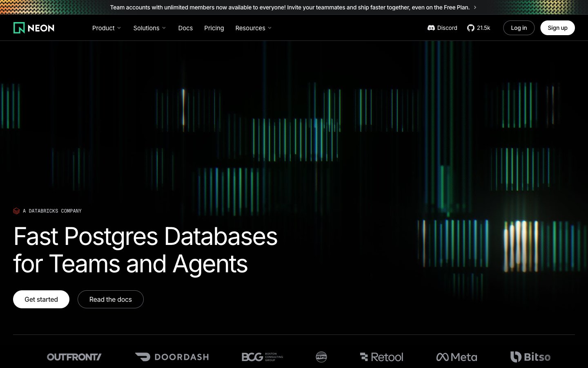Viewport: 588px width, 368px height.
Task: Click the arrow at the banner's end
Action: pyautogui.click(x=475, y=7)
